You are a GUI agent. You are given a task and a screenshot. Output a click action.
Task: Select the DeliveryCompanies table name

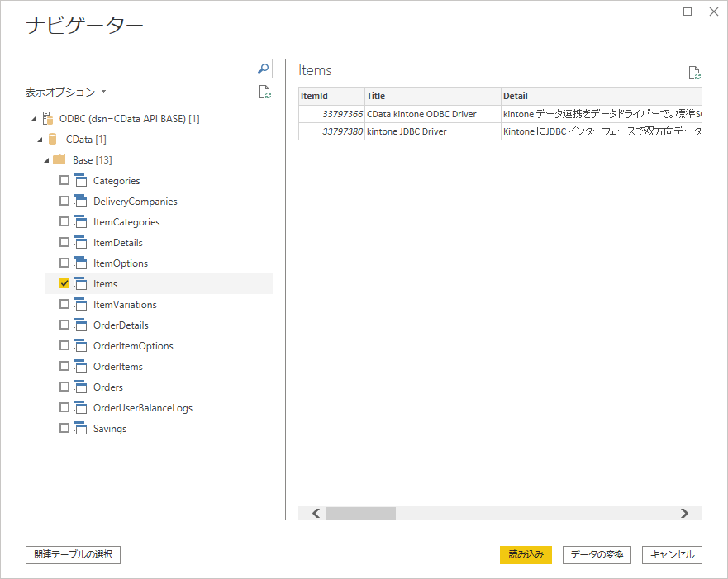[x=136, y=202]
